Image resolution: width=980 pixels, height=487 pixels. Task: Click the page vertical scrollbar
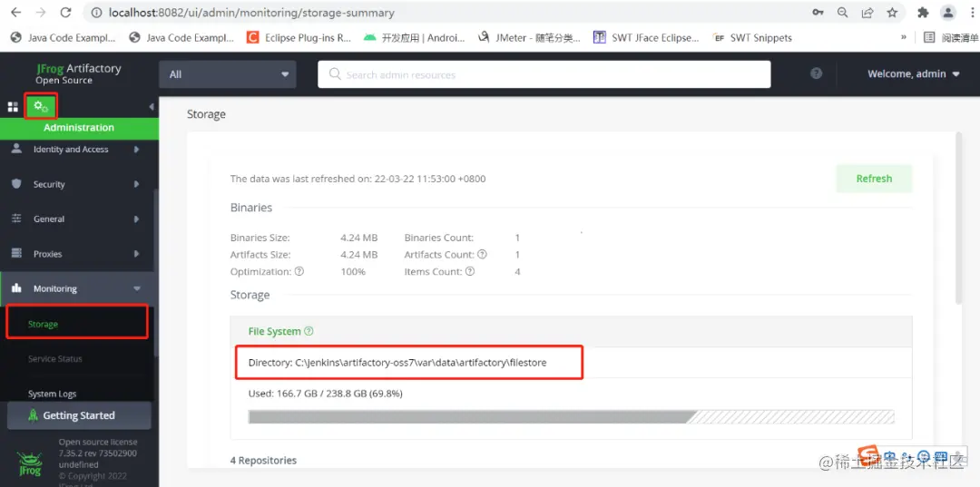click(959, 219)
